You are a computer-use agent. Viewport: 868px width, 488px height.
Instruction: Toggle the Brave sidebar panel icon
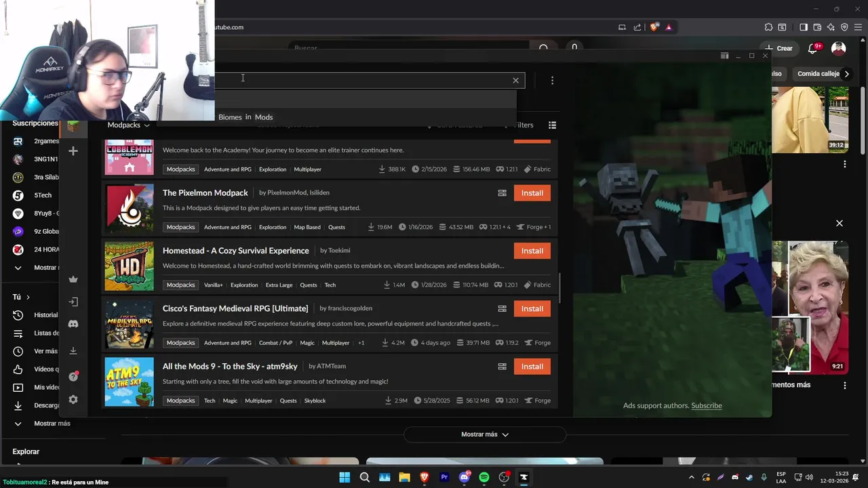click(x=804, y=27)
